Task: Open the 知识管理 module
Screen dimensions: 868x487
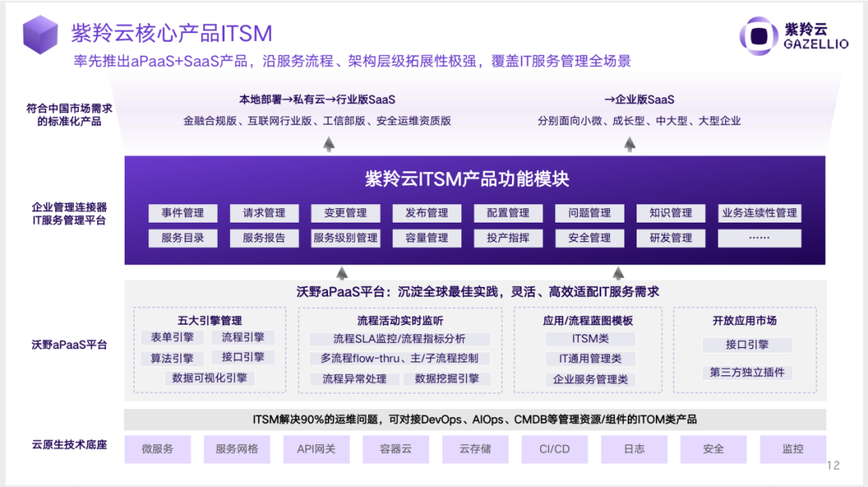Action: (x=670, y=213)
